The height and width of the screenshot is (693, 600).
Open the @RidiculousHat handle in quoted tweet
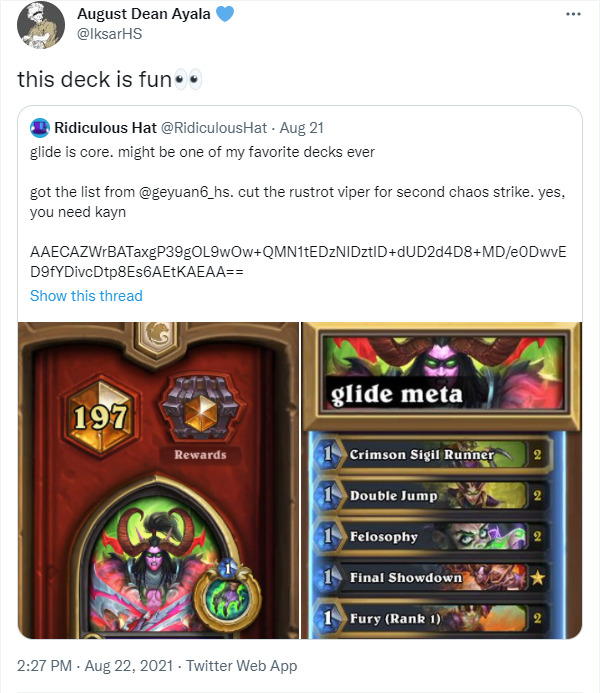click(x=214, y=128)
